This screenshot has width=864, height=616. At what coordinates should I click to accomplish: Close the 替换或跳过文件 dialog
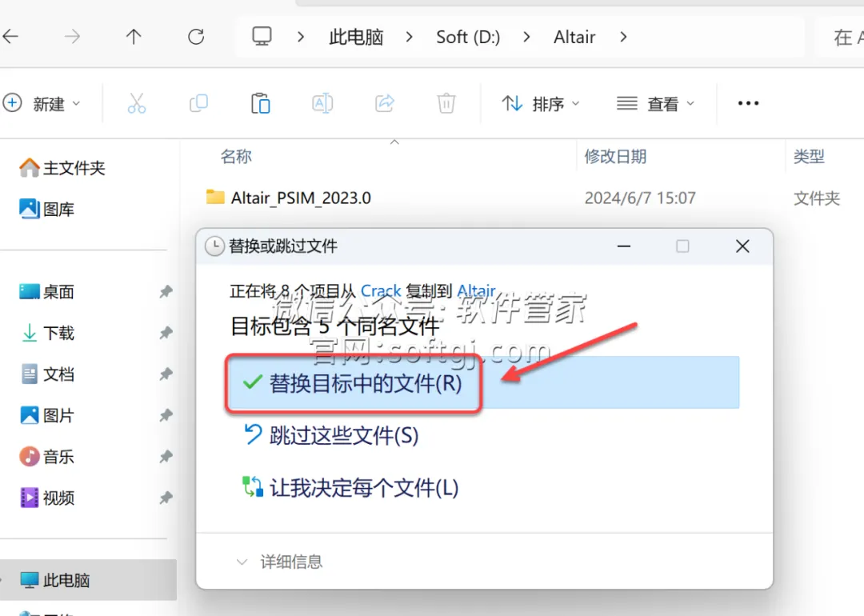point(742,246)
